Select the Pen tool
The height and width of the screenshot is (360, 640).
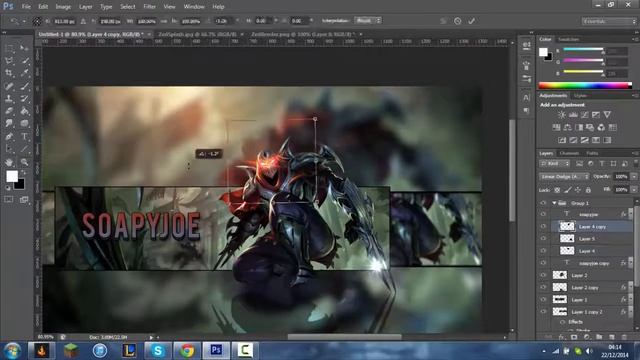click(x=9, y=136)
